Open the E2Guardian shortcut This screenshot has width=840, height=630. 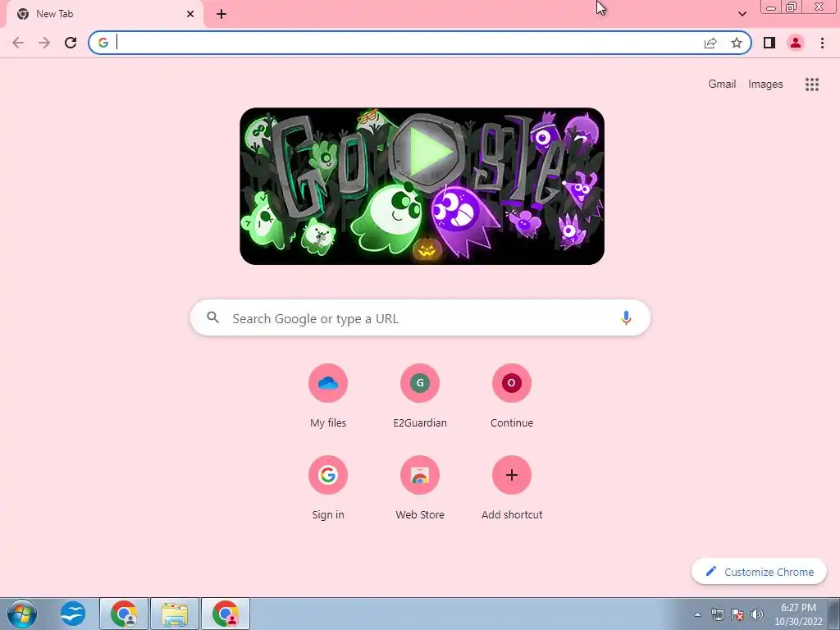click(420, 396)
